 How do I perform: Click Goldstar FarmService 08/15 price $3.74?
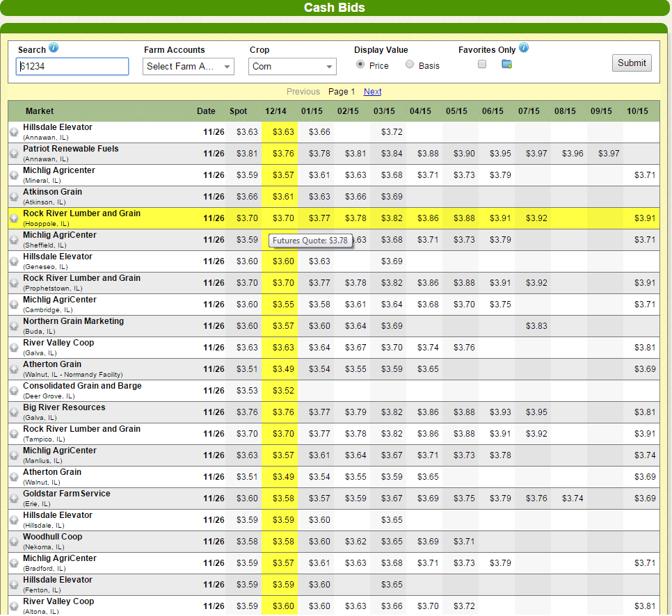coord(573,499)
